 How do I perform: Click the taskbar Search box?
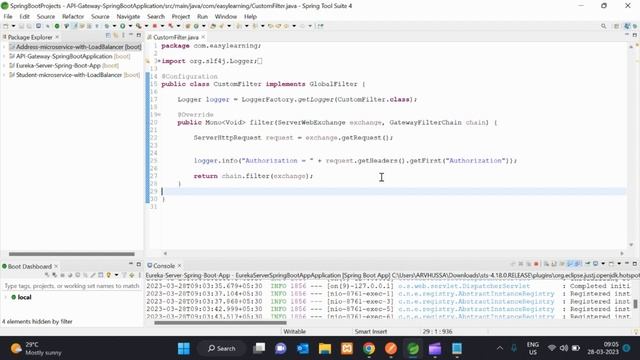[222, 349]
